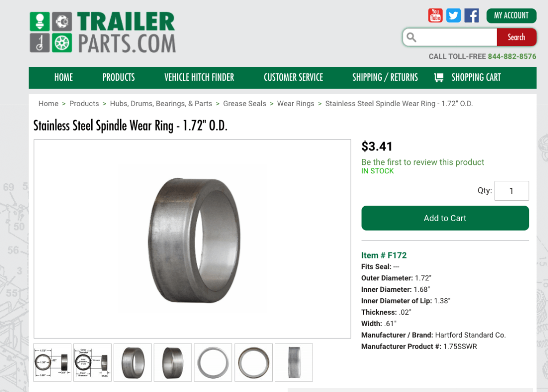Viewport: 548px width, 392px height.
Task: Click the Wear Rings breadcrumb link
Action: [295, 104]
